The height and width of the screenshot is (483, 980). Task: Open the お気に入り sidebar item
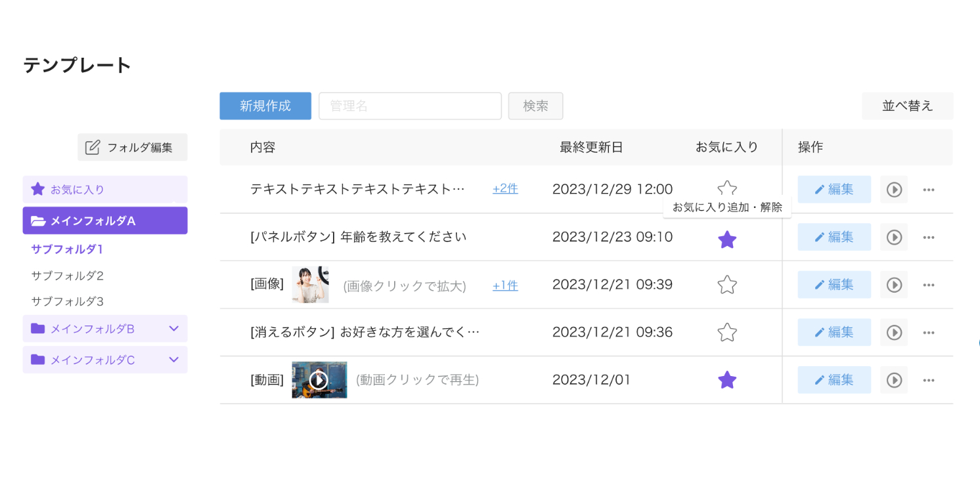pos(105,190)
